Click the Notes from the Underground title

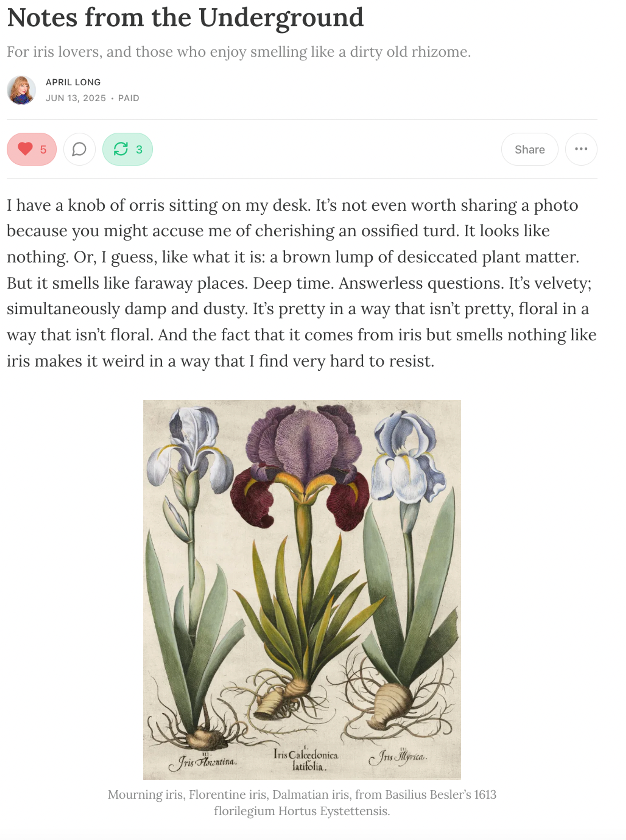click(185, 17)
